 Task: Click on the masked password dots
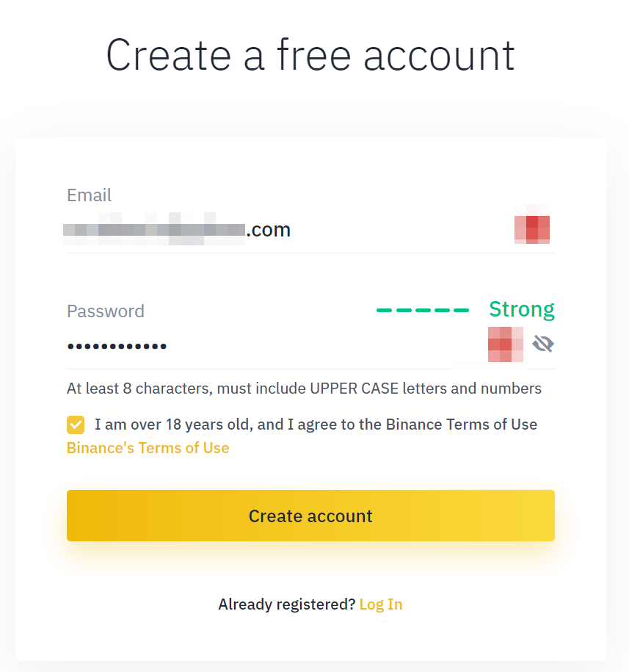tap(117, 347)
